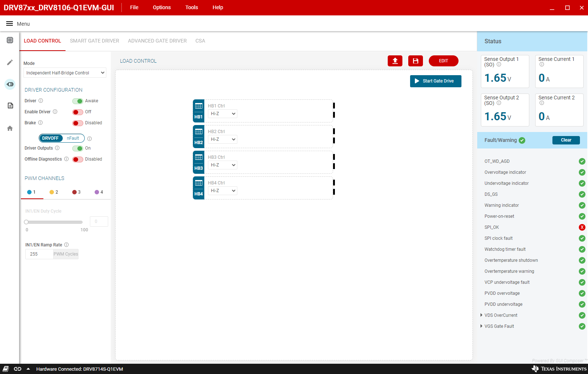
Task: Click the red SPI_OK fault indicator
Action: click(582, 227)
